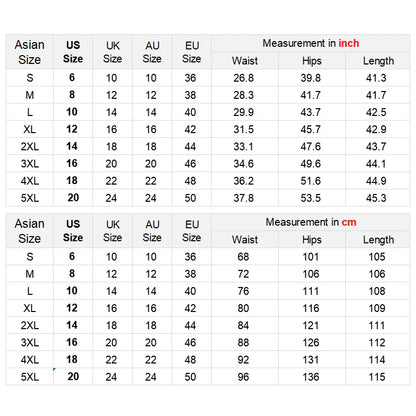Click length value 42.5 in row L
Viewport: 416px width, 416px height.
[x=376, y=112]
